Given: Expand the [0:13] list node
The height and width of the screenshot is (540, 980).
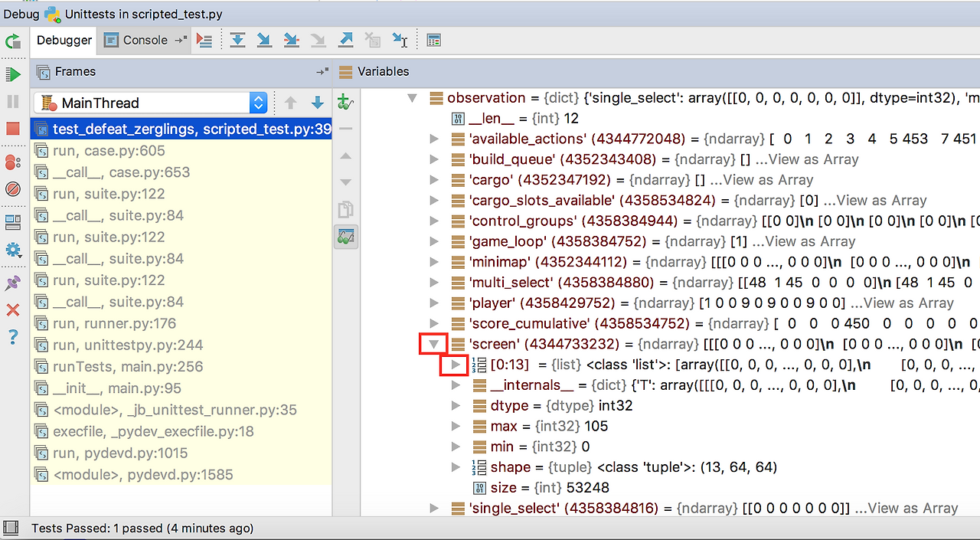Looking at the screenshot, I should (455, 365).
